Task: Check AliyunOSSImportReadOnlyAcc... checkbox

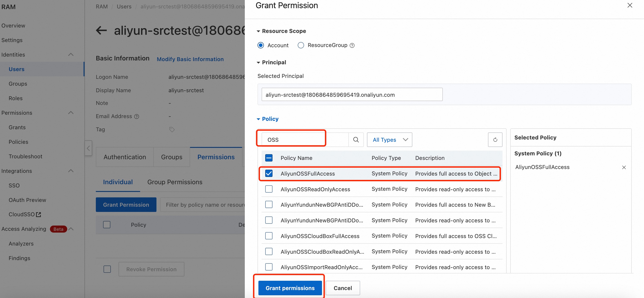Action: pyautogui.click(x=269, y=267)
